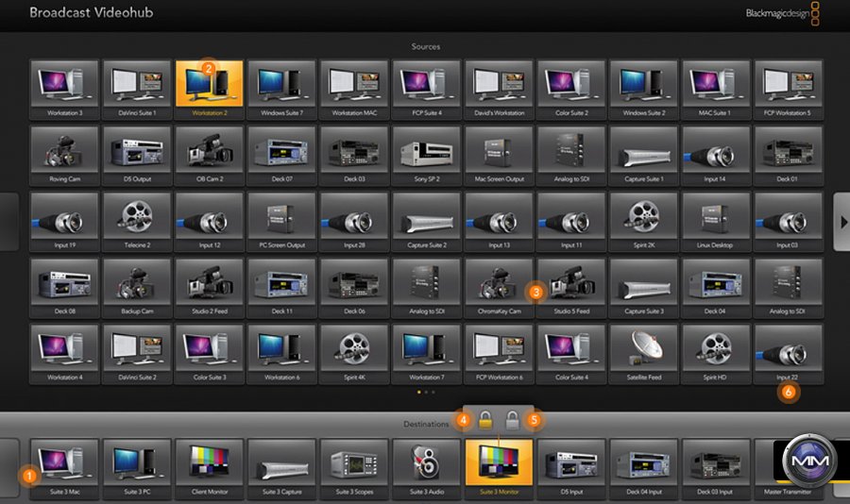This screenshot has width=850, height=504.
Task: Select MAC Suite 1 source
Action: pyautogui.click(x=716, y=90)
